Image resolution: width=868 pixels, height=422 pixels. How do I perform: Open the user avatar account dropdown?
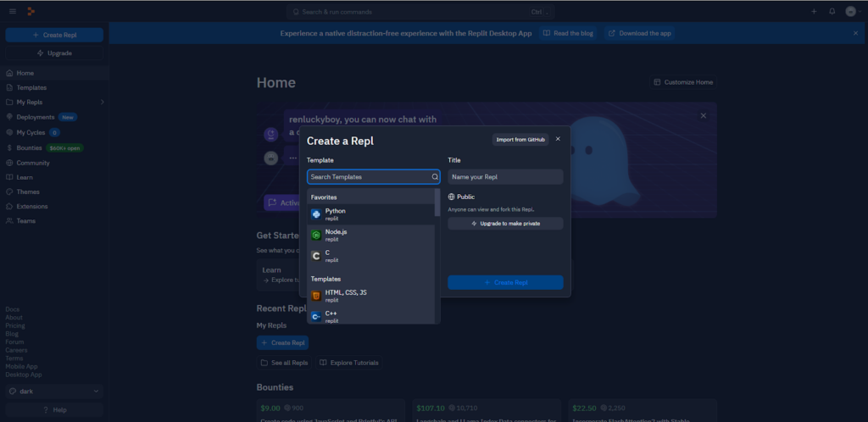[853, 11]
